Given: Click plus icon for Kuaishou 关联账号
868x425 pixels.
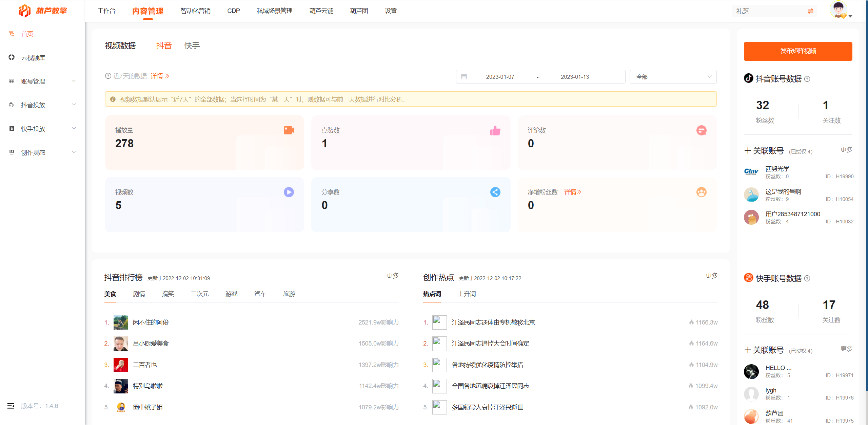Looking at the screenshot, I should click(747, 350).
